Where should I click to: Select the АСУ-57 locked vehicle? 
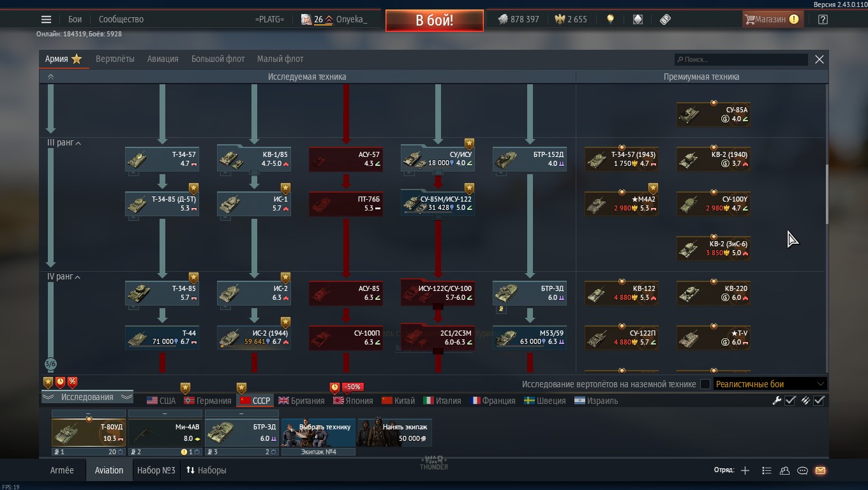(x=346, y=159)
